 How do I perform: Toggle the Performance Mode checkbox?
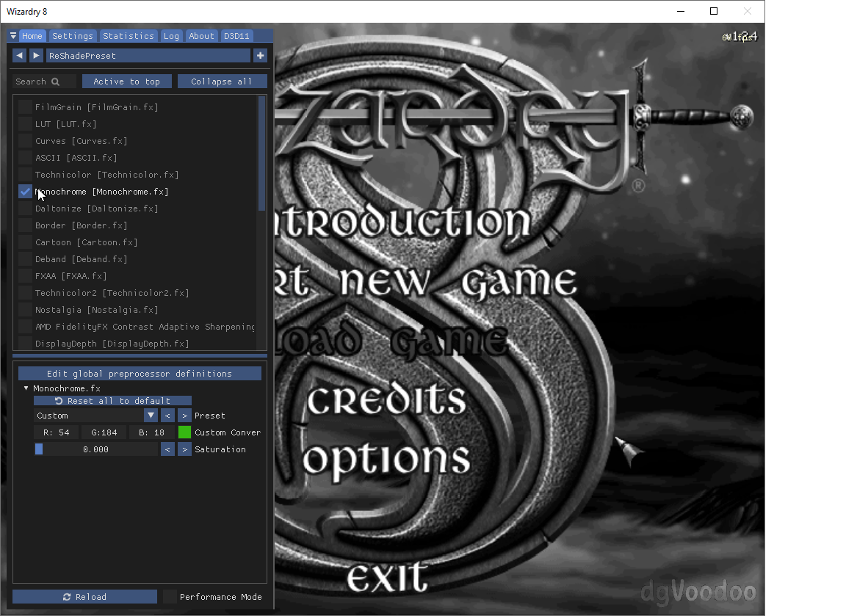170,597
